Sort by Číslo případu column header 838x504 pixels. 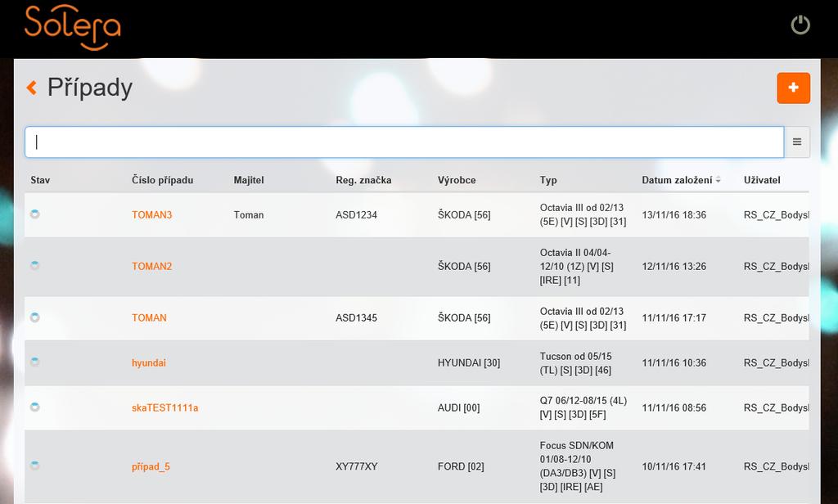163,180
